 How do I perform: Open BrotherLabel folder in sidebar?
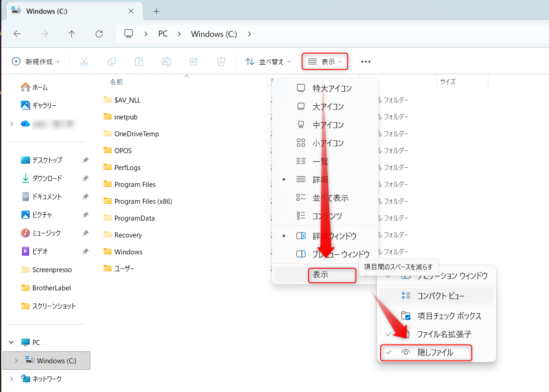46,288
